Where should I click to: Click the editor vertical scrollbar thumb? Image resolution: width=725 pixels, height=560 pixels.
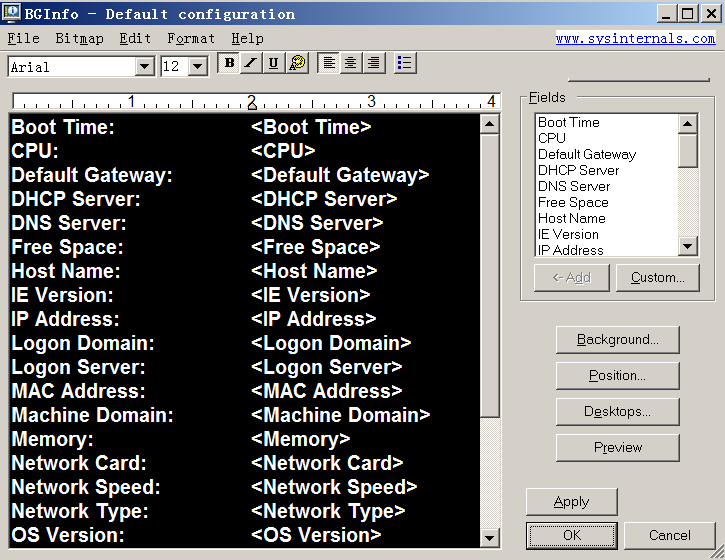(x=489, y=276)
